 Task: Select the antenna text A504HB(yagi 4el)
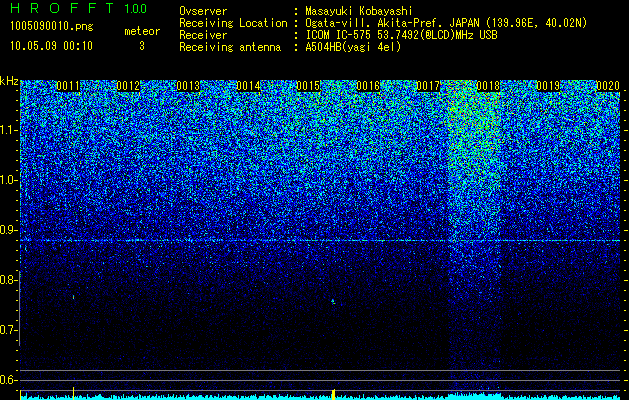point(353,47)
